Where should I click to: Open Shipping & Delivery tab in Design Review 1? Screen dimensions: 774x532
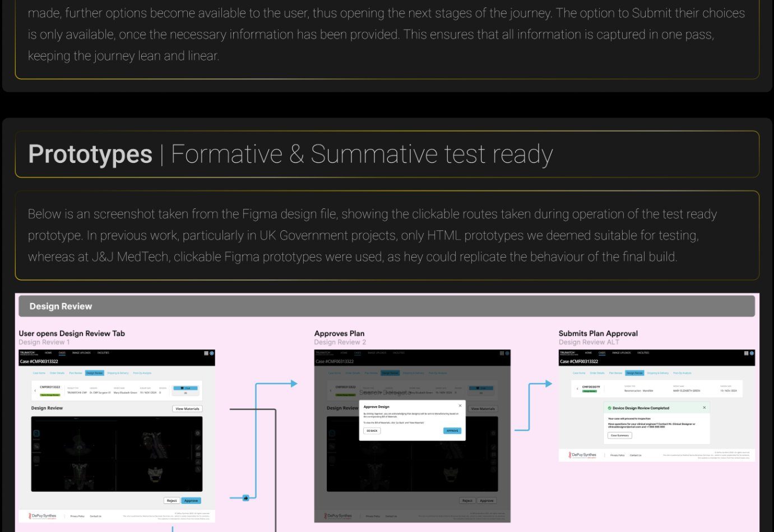pos(118,373)
